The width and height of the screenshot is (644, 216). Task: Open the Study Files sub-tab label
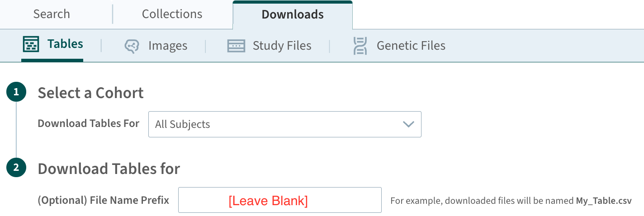click(x=282, y=46)
